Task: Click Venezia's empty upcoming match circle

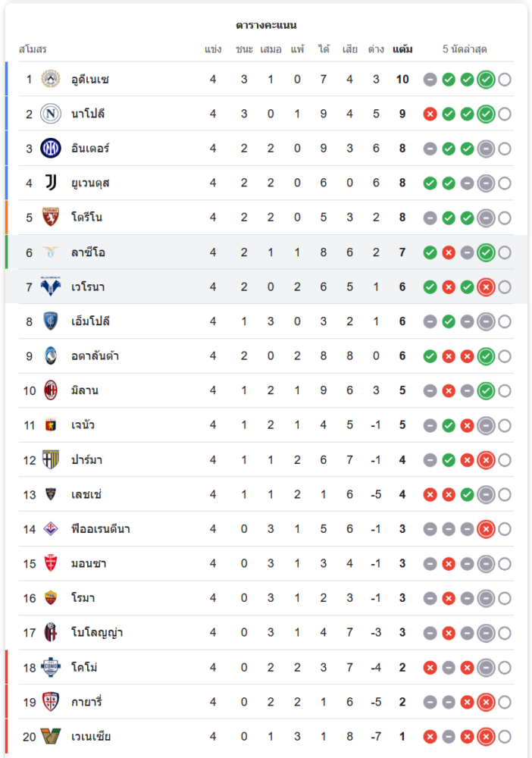Action: click(505, 737)
